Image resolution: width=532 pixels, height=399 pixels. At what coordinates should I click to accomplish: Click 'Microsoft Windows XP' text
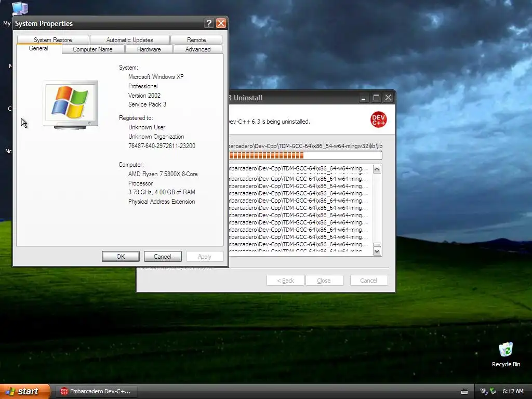click(x=156, y=77)
